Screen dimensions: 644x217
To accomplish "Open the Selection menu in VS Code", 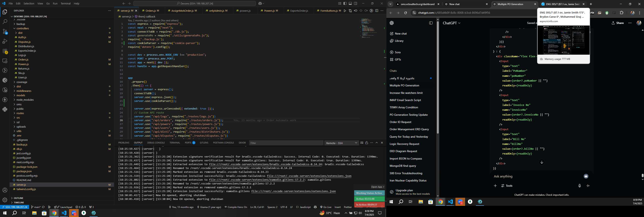I will pyautogui.click(x=29, y=3).
